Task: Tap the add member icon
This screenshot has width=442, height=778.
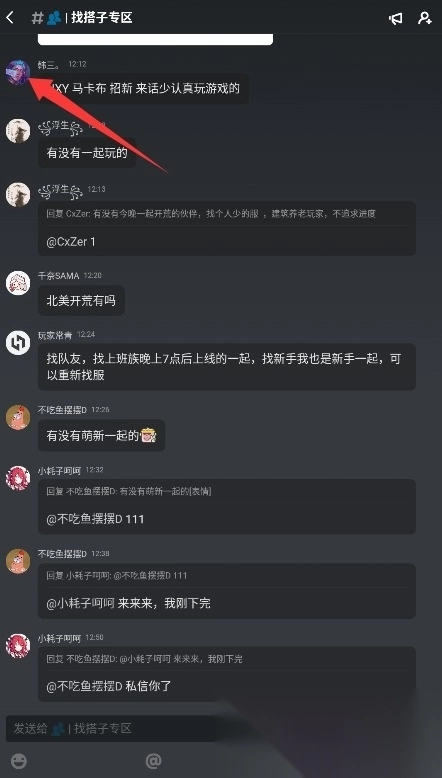Action: pyautogui.click(x=425, y=18)
